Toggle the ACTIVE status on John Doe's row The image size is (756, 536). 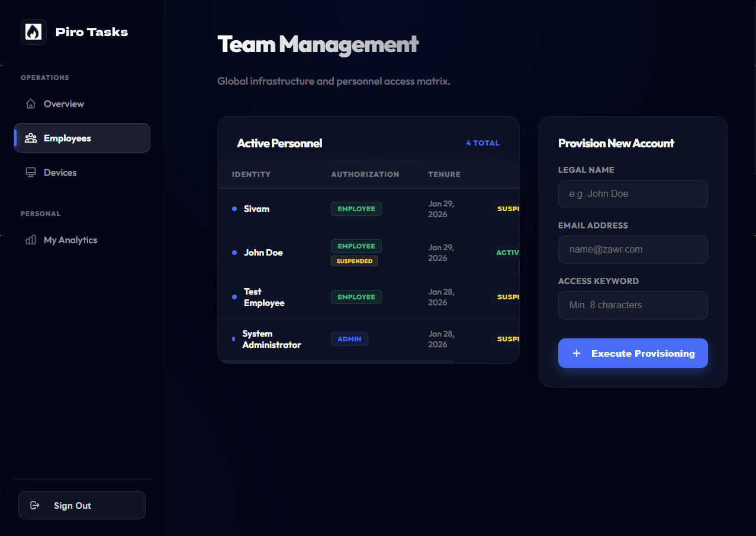[x=509, y=252]
